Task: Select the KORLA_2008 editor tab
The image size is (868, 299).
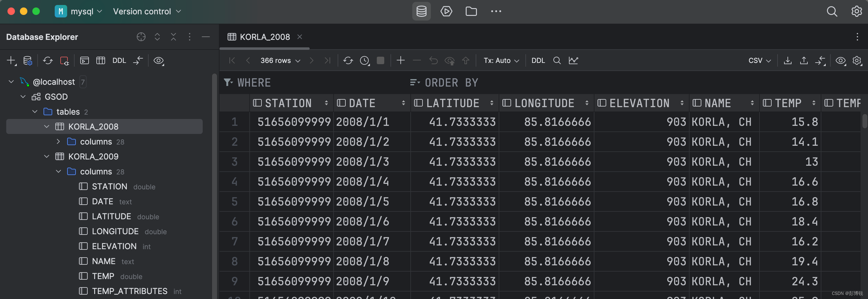Action: point(265,37)
